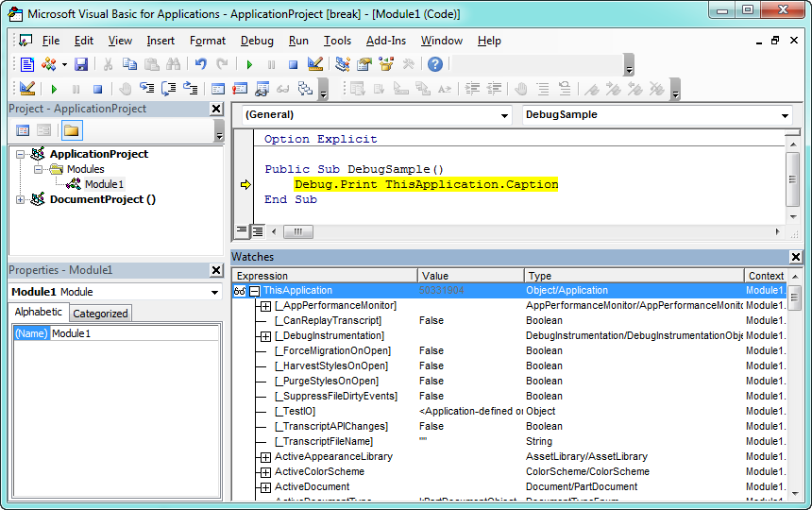Collapse the Modules folder node

point(38,169)
